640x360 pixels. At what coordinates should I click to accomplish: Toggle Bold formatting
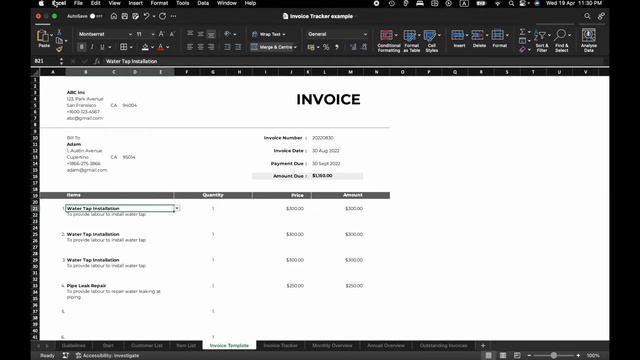[x=82, y=47]
